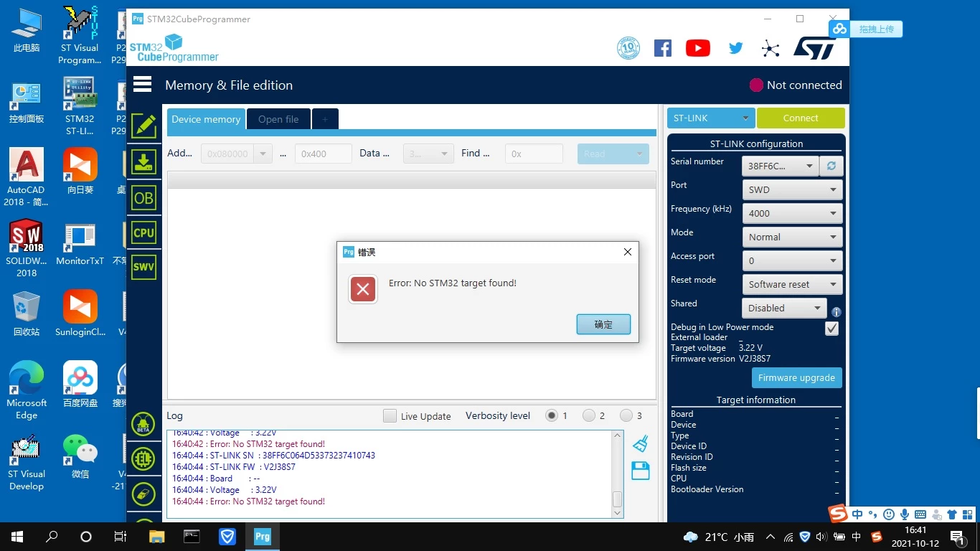Screen dimensions: 980x551
Task: Select verbosity level 3
Action: (x=626, y=415)
